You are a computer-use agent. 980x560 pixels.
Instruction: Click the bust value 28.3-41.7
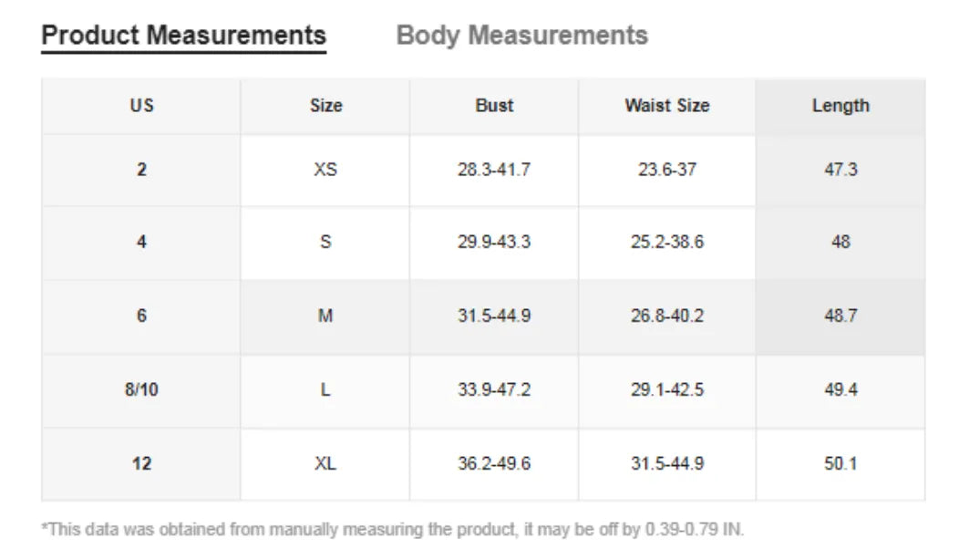[494, 170]
